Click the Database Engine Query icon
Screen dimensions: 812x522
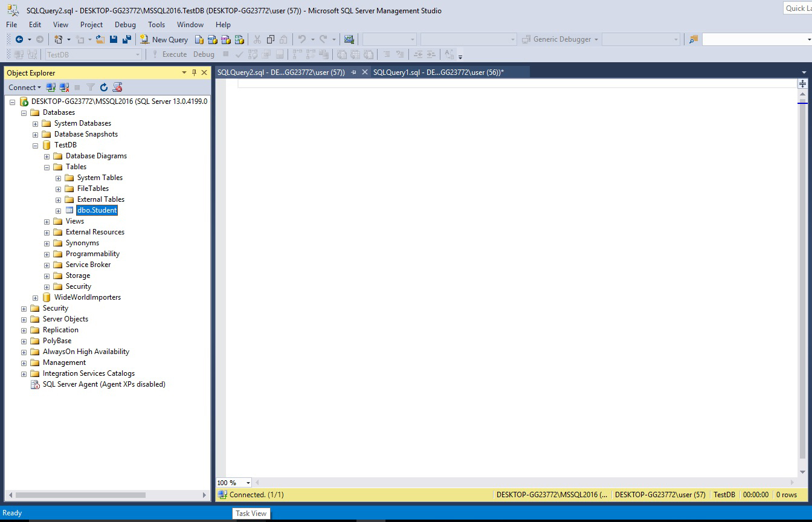coord(199,39)
